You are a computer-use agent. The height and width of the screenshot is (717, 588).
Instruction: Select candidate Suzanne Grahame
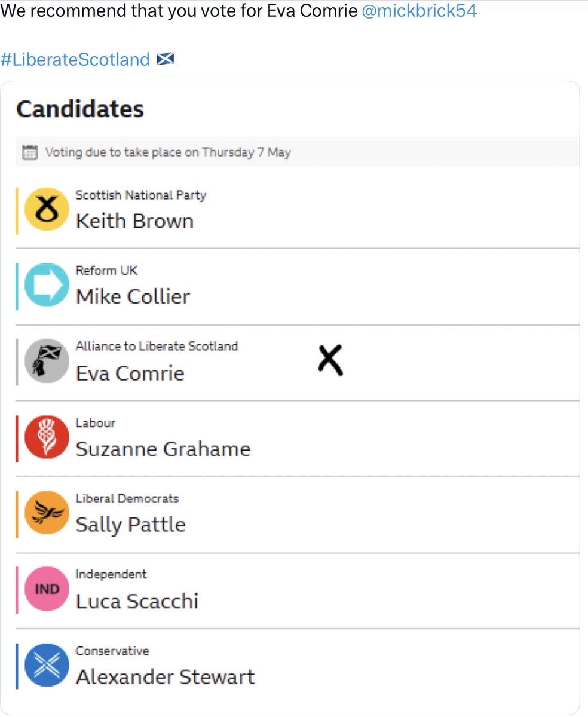click(x=163, y=449)
